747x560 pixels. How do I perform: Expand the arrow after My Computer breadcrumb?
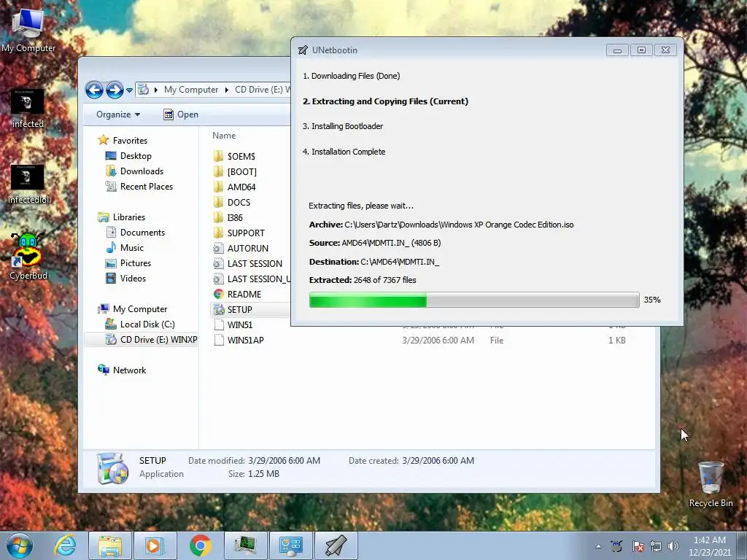click(x=226, y=90)
